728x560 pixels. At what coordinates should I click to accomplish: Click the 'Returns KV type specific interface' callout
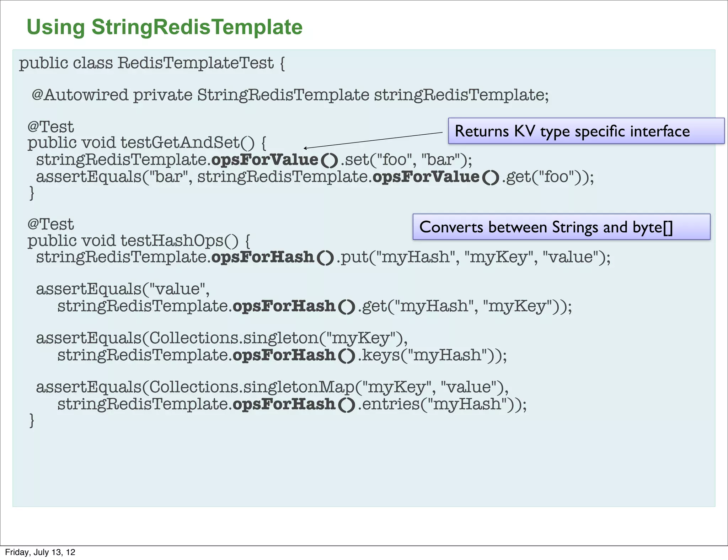click(586, 131)
